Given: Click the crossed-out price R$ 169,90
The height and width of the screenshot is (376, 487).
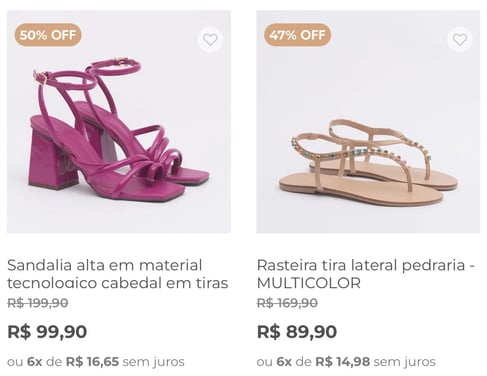Looking at the screenshot, I should pos(287,303).
